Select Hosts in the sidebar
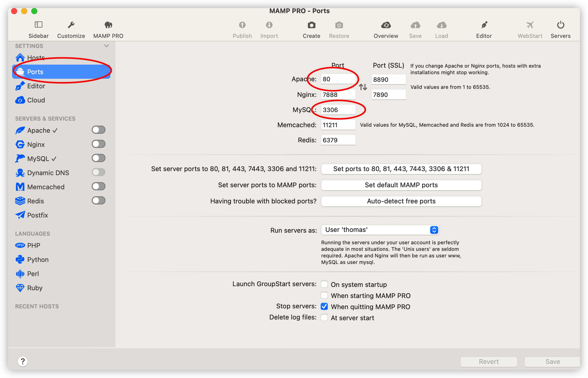Screen dimensions: 588x378 point(36,58)
